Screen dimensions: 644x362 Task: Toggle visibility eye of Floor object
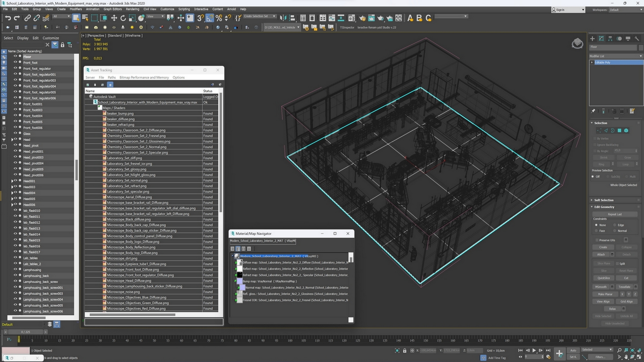pos(15,57)
